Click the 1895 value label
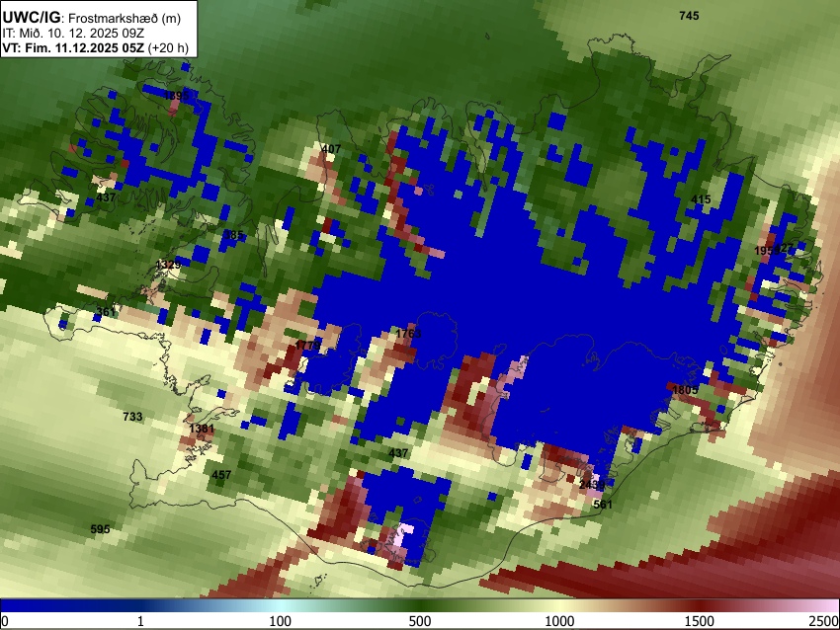The image size is (840, 630). tap(176, 96)
